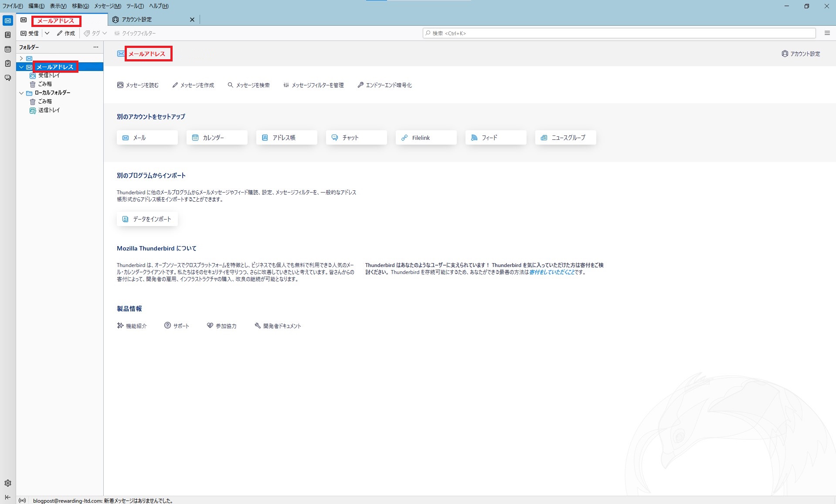Expand the 受信 dropdown arrow
836x504 pixels.
[x=47, y=33]
